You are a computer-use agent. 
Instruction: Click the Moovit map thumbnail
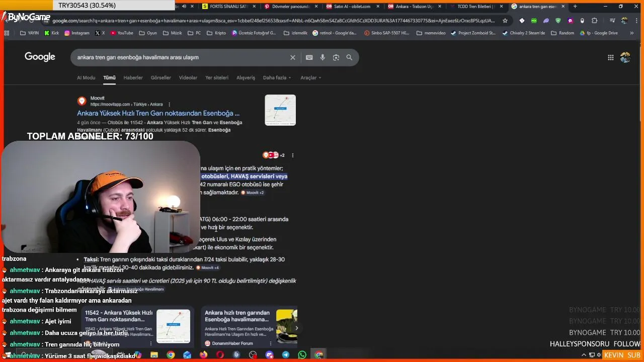click(280, 110)
